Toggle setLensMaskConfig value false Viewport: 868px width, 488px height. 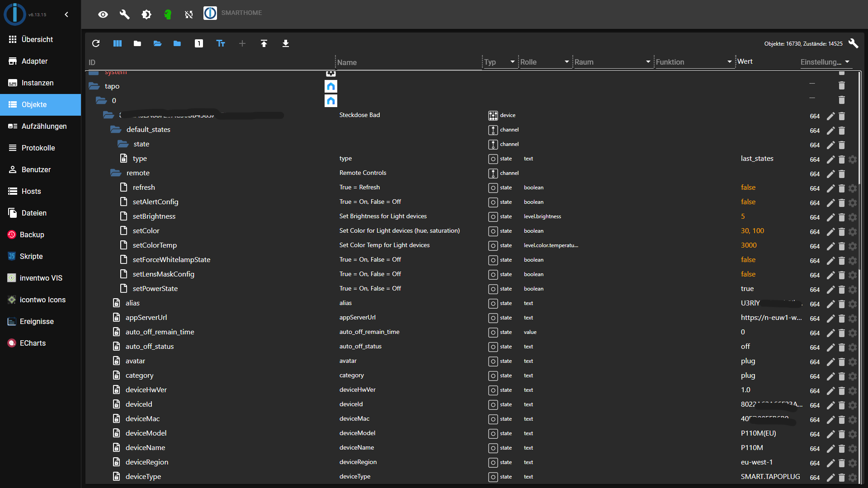click(748, 274)
